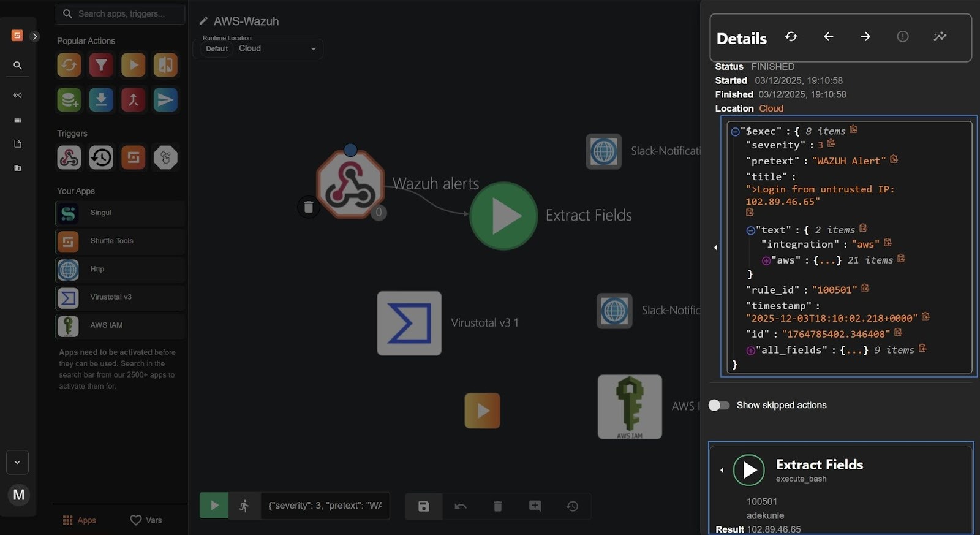
Task: Open the Runtime Location Cloud dropdown
Action: [x=258, y=48]
